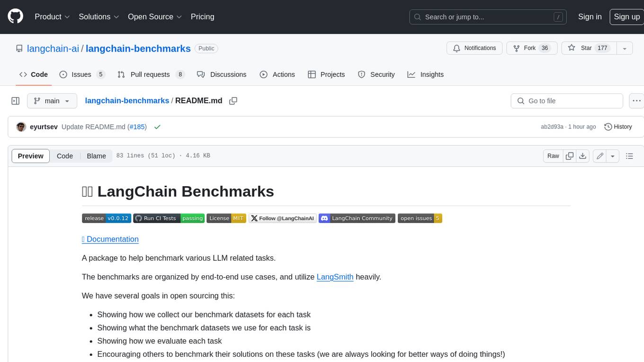The width and height of the screenshot is (644, 362).
Task: Click the Follow @LangChainAI badge
Action: 283,218
